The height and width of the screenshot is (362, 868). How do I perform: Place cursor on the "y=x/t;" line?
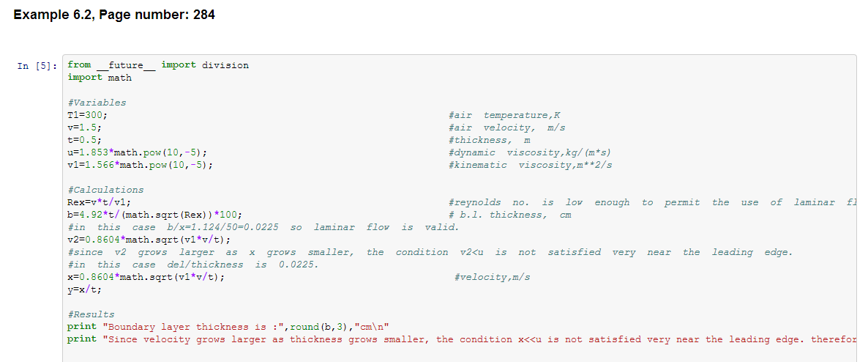point(84,289)
